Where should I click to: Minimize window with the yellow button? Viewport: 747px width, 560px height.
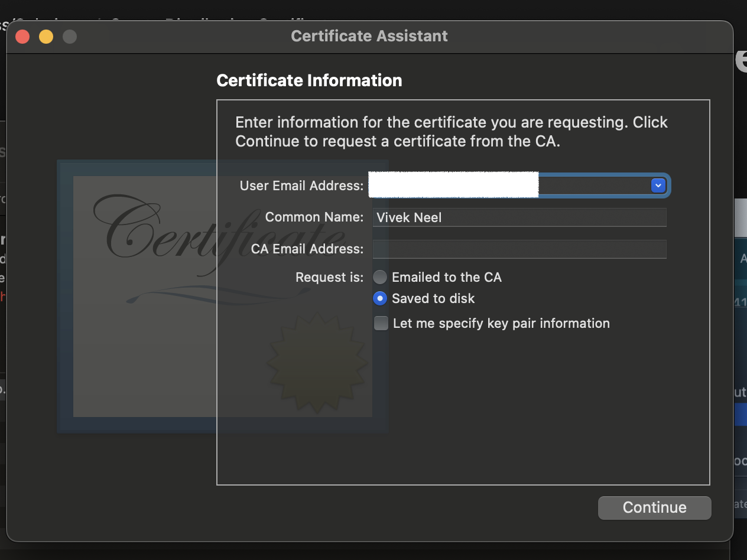(x=46, y=37)
